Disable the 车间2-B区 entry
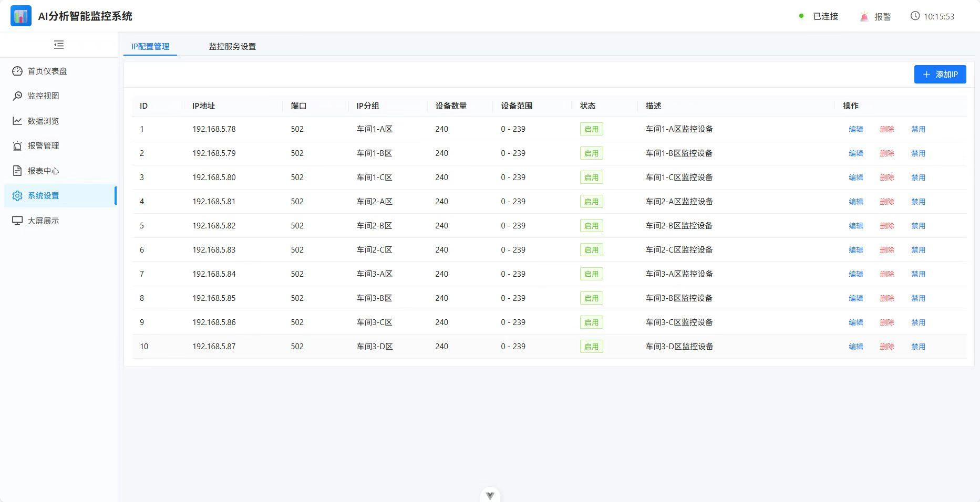 click(918, 226)
